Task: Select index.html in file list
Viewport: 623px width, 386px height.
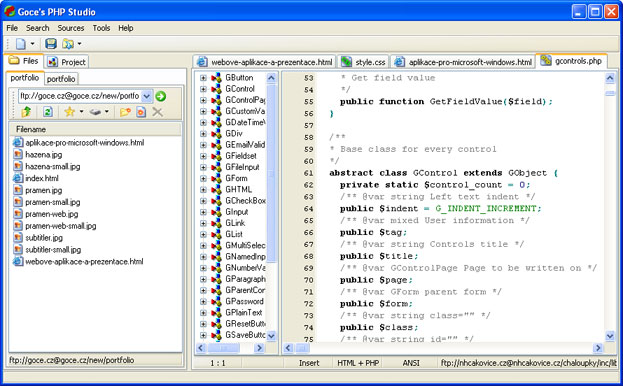Action: 42,178
